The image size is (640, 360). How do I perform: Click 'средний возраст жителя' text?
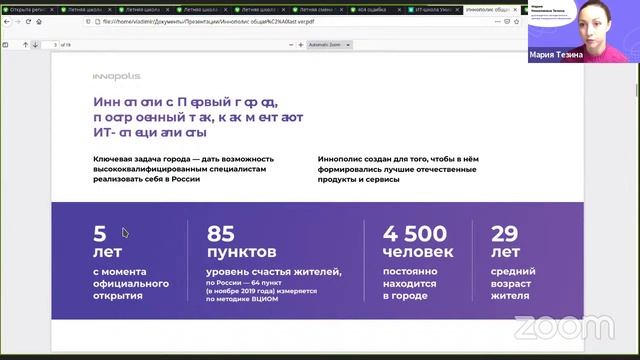click(513, 284)
